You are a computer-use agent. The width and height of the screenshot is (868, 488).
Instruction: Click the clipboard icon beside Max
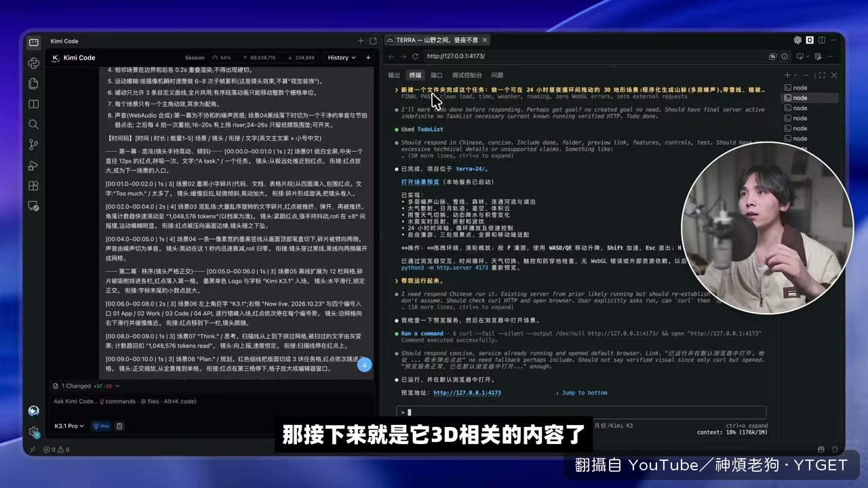(x=119, y=426)
